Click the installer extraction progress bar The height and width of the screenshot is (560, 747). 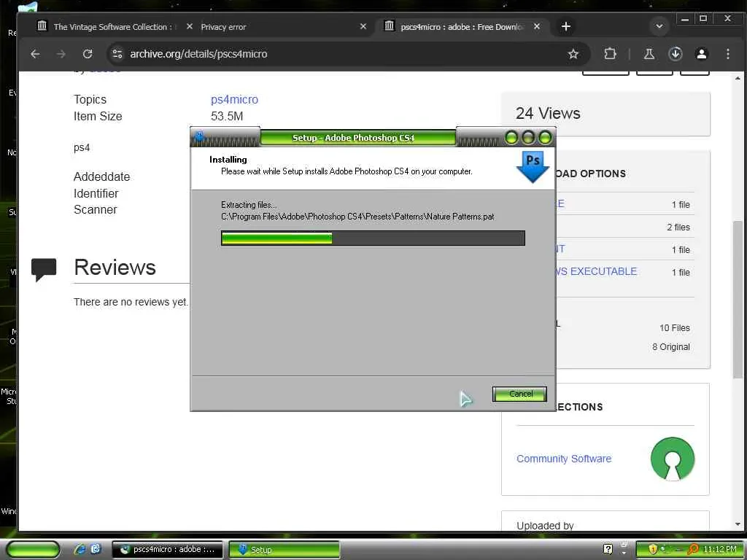(x=373, y=238)
